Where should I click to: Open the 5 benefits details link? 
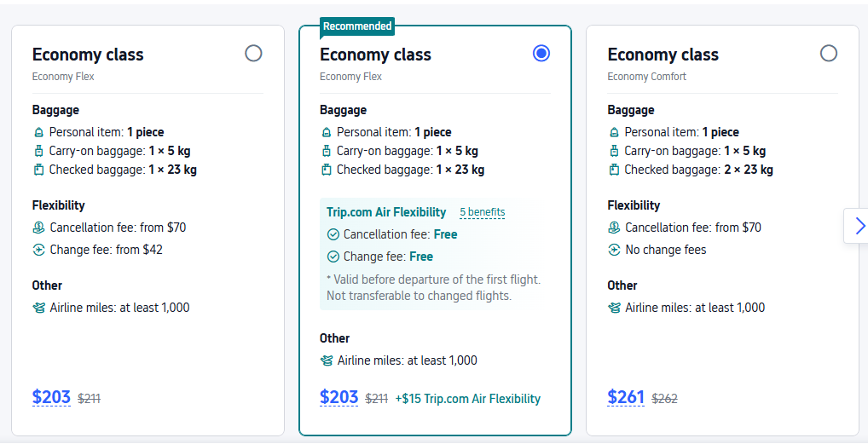click(483, 212)
